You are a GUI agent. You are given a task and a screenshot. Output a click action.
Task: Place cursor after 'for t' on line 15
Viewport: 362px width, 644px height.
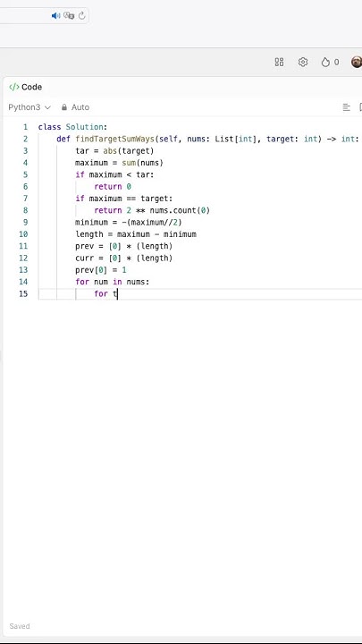pos(118,293)
